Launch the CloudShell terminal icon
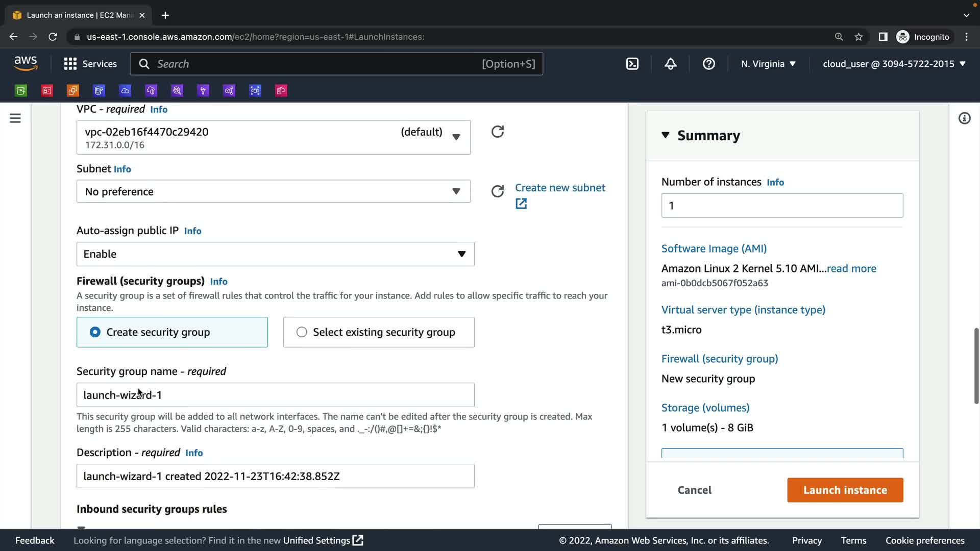This screenshot has height=551, width=980. point(632,64)
